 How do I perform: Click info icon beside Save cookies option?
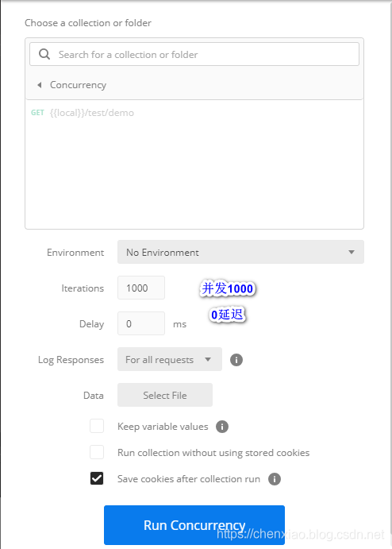click(x=275, y=478)
